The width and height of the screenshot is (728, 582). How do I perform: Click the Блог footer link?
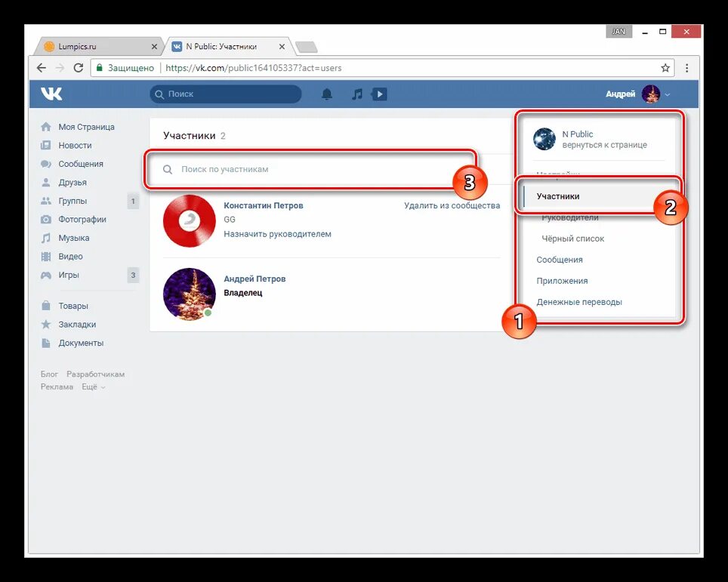pos(49,374)
